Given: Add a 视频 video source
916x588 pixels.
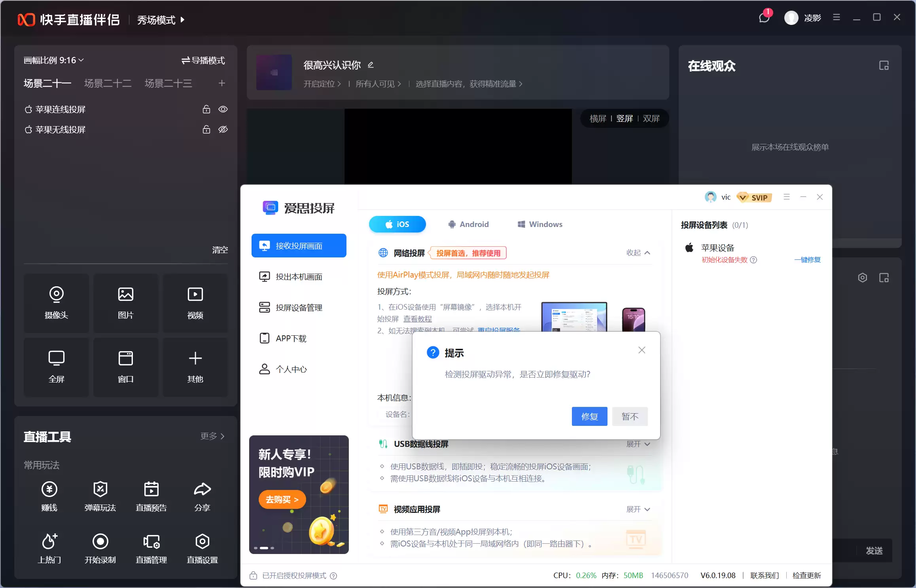Looking at the screenshot, I should (x=195, y=303).
